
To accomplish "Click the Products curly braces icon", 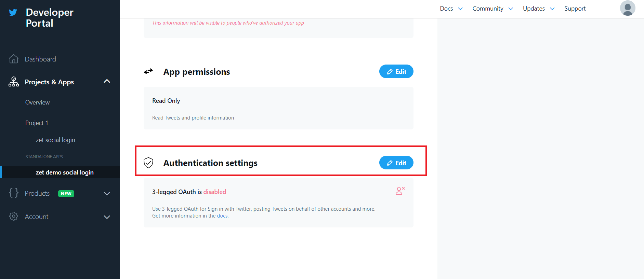I will tap(14, 193).
